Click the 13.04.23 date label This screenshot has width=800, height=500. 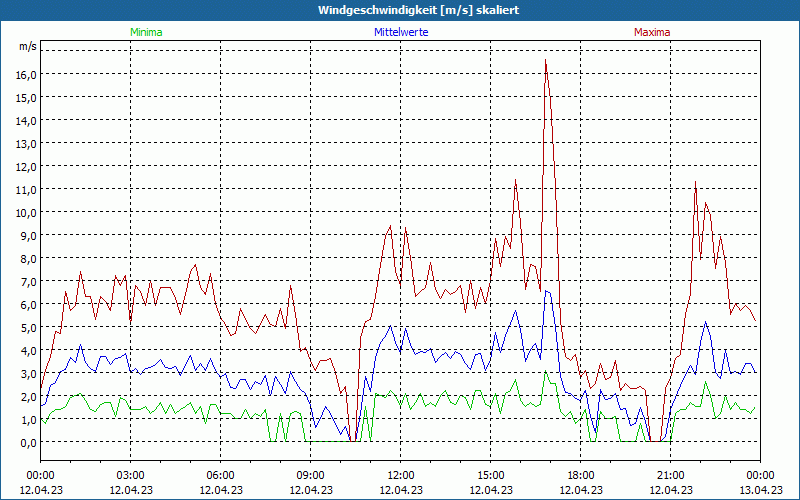click(x=760, y=490)
